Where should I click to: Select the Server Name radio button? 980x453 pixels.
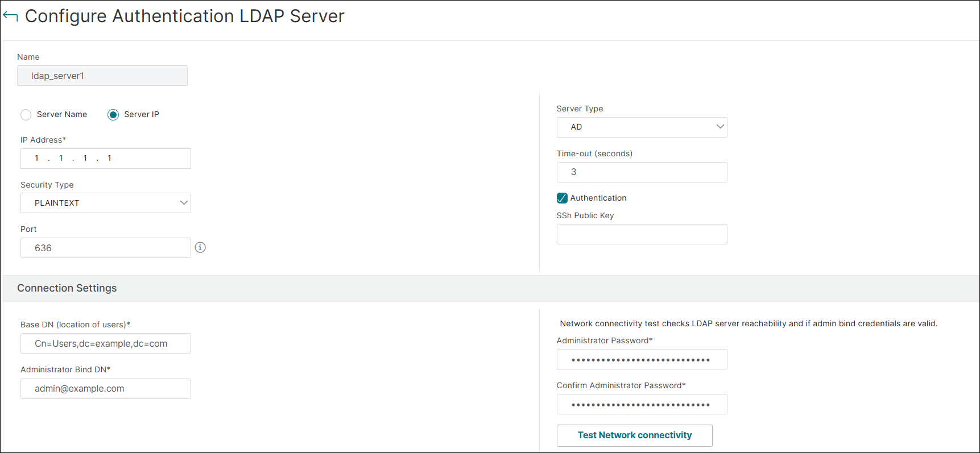click(26, 115)
